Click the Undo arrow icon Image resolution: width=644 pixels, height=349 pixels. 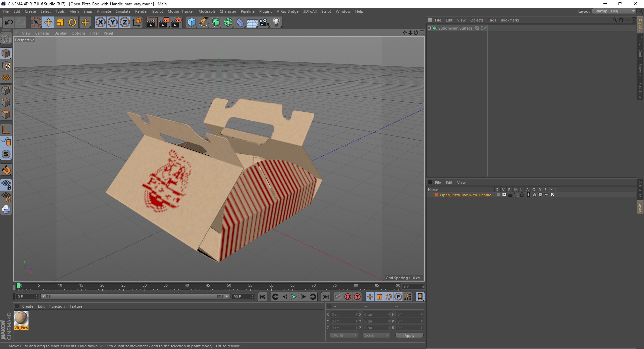pyautogui.click(x=9, y=22)
